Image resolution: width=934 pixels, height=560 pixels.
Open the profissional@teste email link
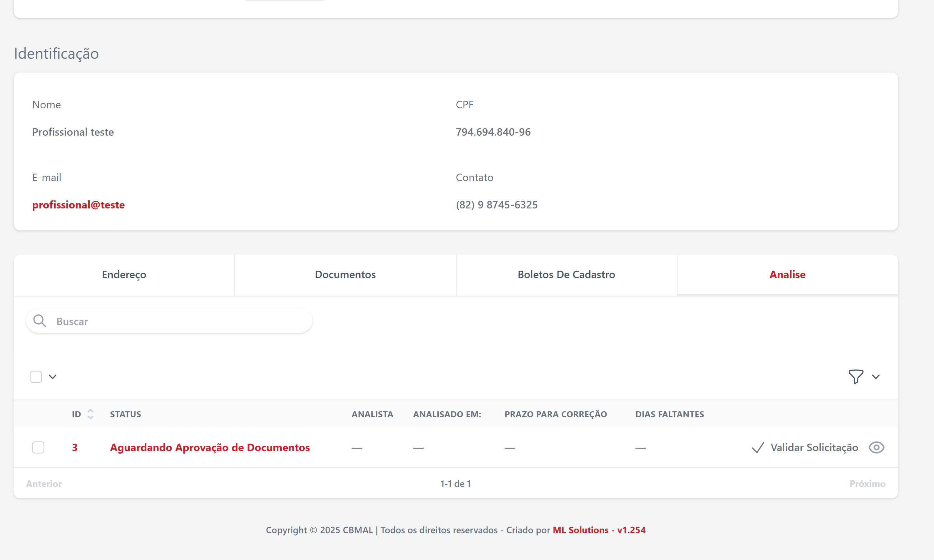pyautogui.click(x=78, y=205)
